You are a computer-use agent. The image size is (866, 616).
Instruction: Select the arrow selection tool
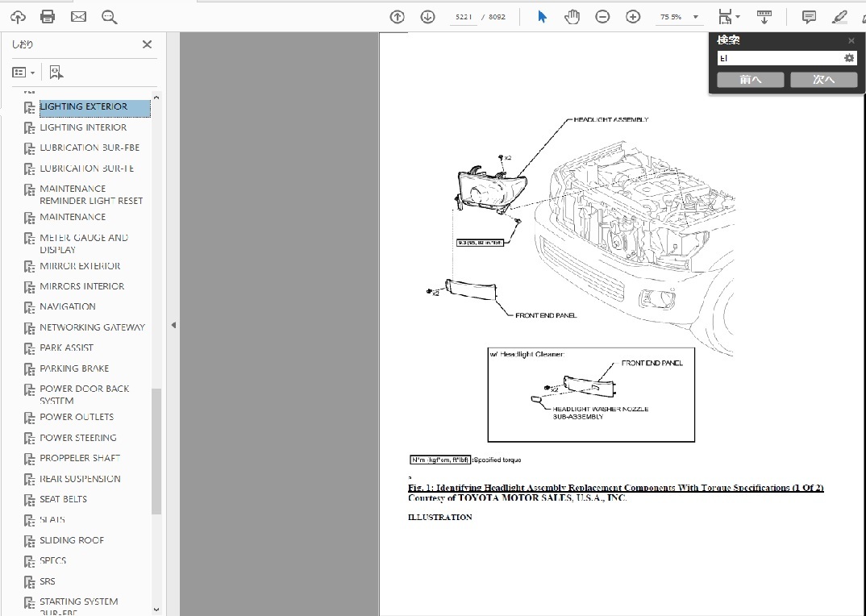542,17
